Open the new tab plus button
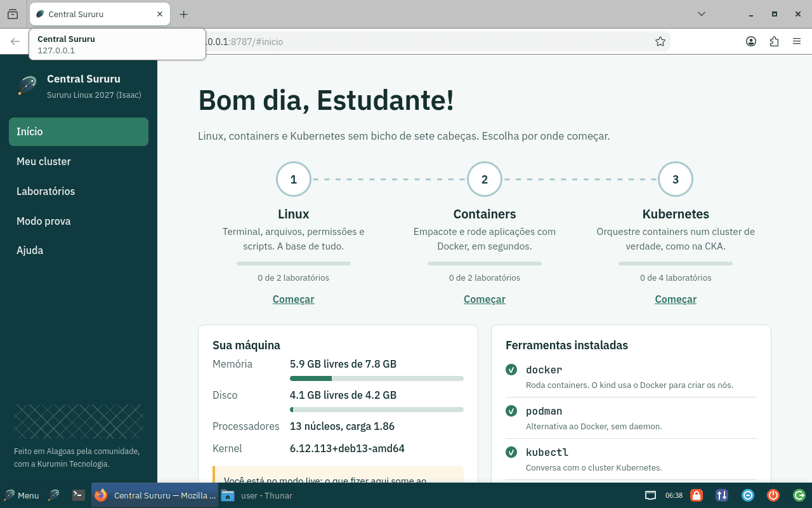 [183, 14]
